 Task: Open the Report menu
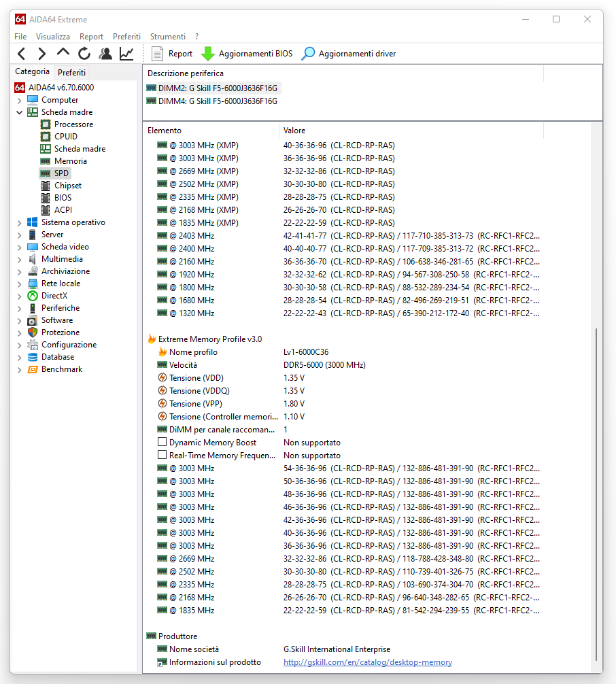[x=91, y=37]
